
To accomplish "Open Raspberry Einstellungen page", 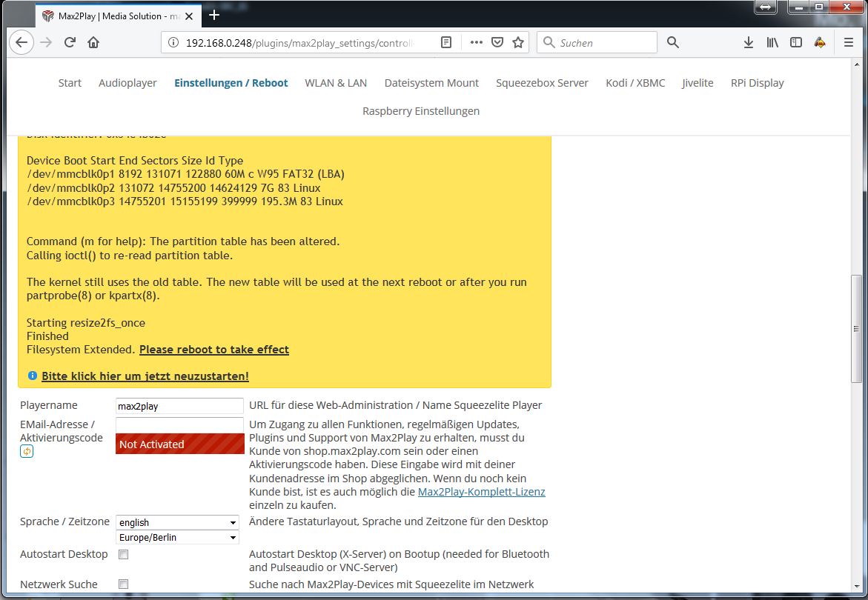I will point(421,111).
